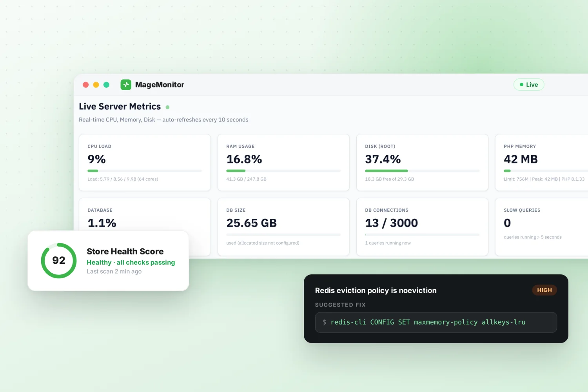Click the Disk (Root) progress bar
The width and height of the screenshot is (588, 392).
coord(422,171)
